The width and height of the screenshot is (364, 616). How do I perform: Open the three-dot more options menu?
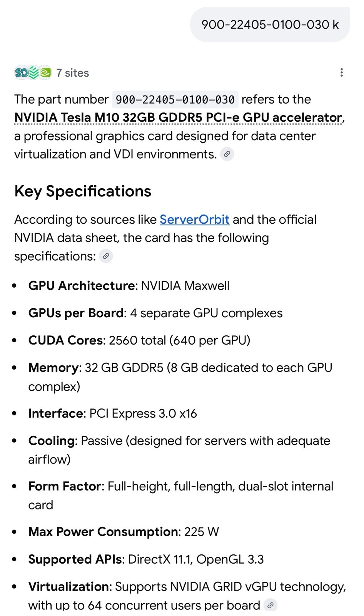(341, 72)
